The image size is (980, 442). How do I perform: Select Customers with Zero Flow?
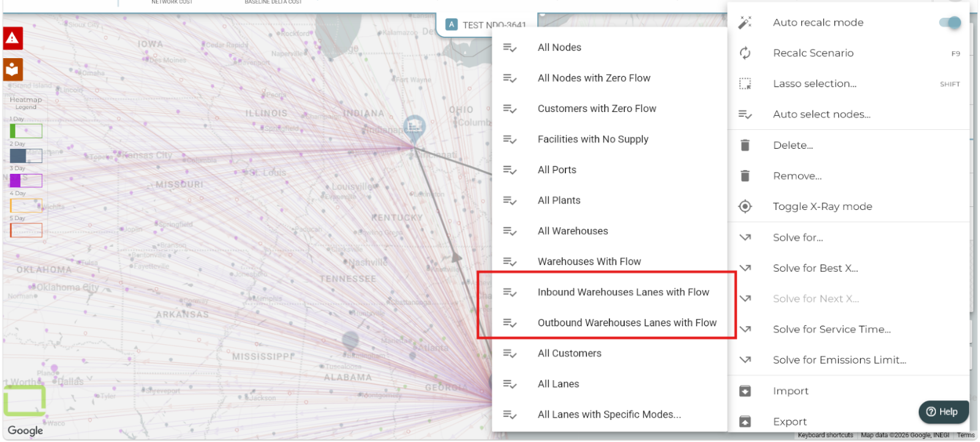609,108
